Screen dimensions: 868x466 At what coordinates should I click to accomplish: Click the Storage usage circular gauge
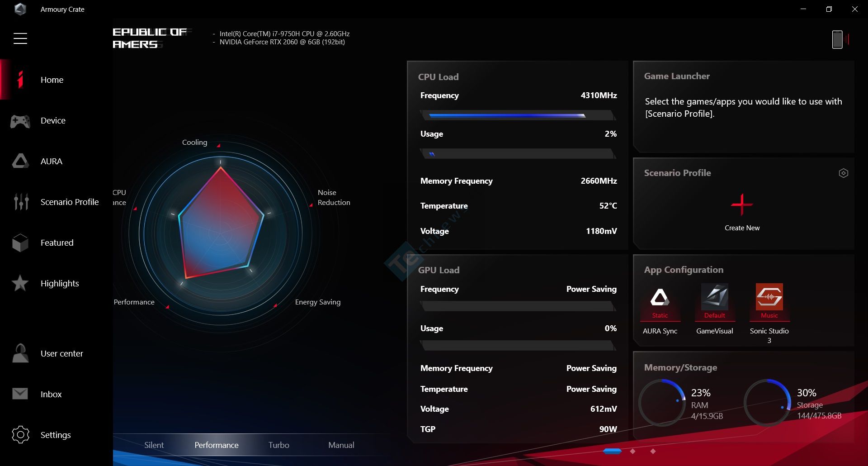coord(768,402)
